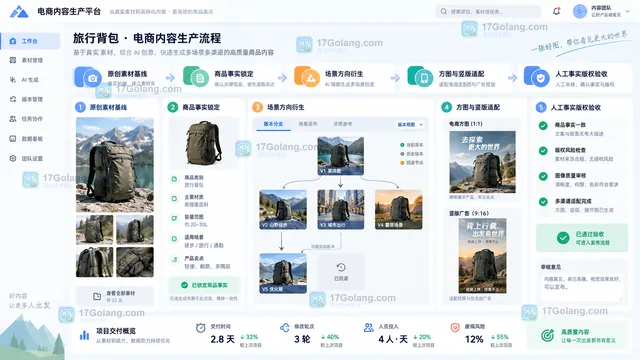Screen dimensions: 640x360
Task: Click the people icon by 人员投入
Action: 369,327
